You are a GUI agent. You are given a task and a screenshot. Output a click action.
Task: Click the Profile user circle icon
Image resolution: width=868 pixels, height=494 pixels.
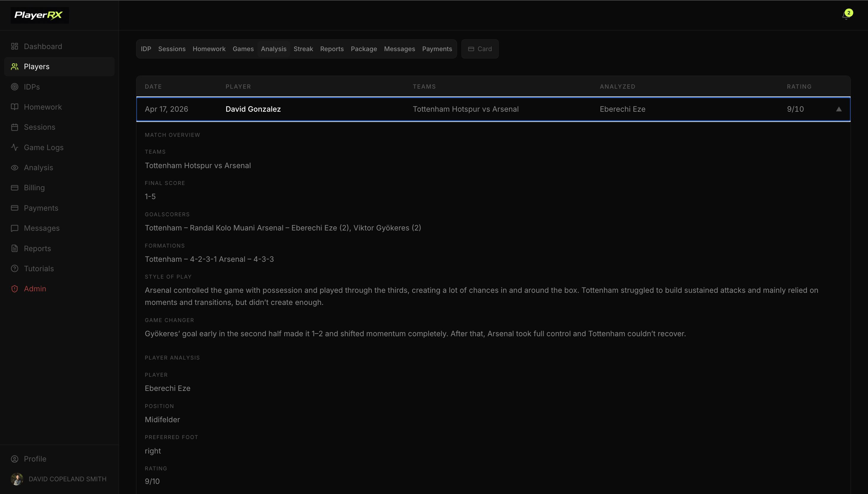[14, 459]
